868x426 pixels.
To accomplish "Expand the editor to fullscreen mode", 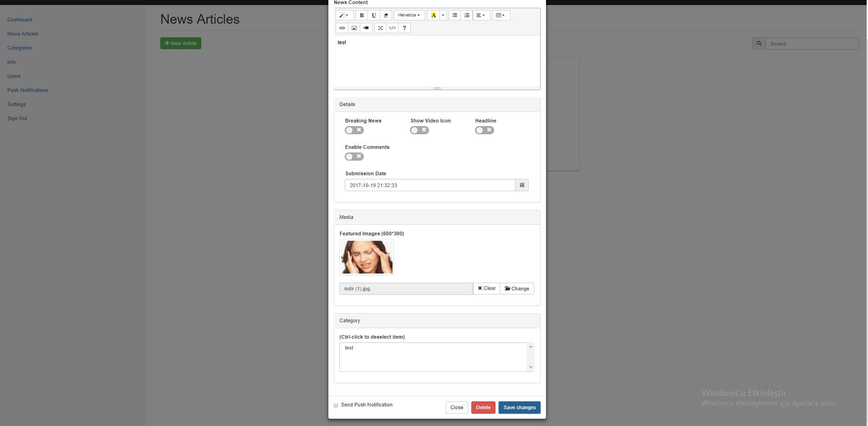I will 380,28.
